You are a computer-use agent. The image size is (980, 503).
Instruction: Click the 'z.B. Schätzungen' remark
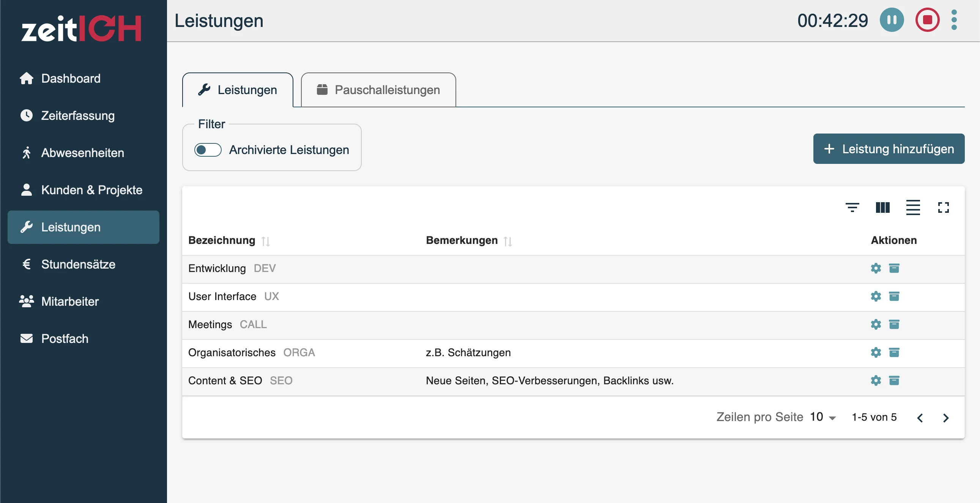click(x=468, y=353)
